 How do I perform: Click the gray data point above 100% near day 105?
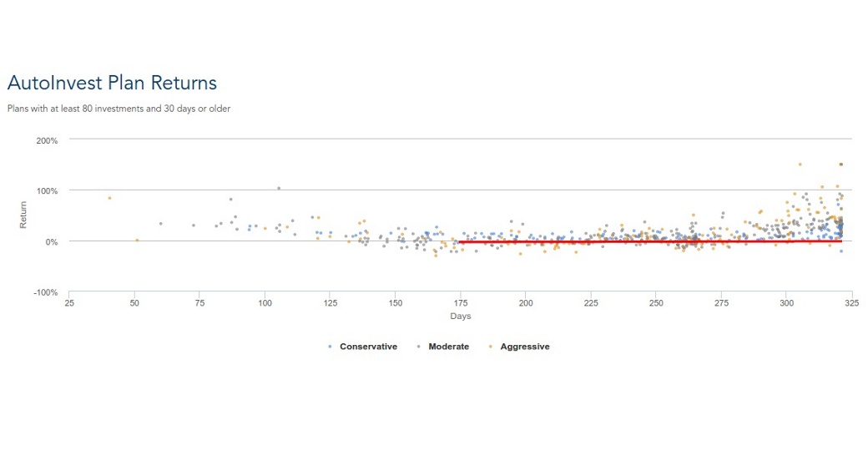pos(279,188)
